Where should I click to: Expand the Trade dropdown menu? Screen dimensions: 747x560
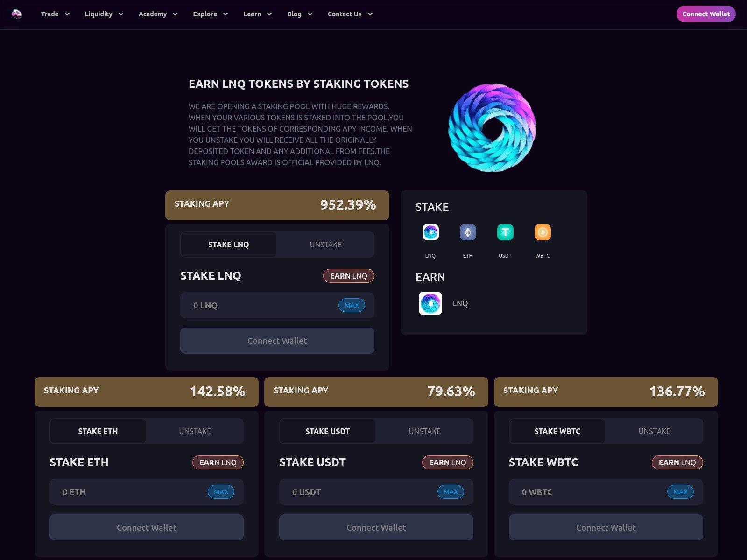pyautogui.click(x=55, y=14)
